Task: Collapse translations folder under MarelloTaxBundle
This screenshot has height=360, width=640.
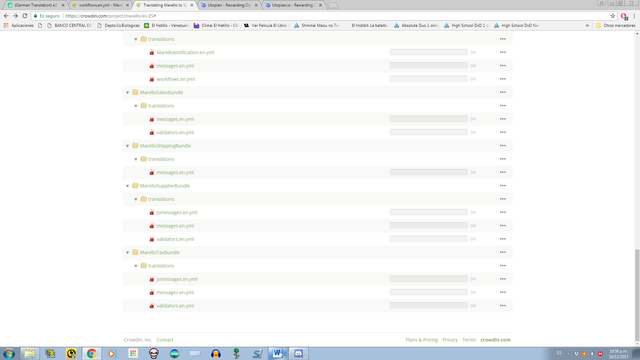Action: pos(136,266)
